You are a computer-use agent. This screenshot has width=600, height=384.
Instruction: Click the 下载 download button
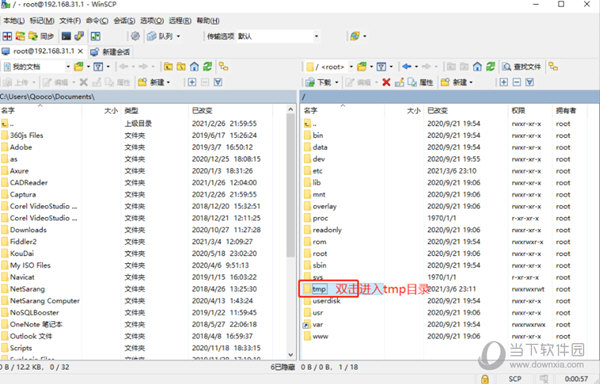point(322,82)
